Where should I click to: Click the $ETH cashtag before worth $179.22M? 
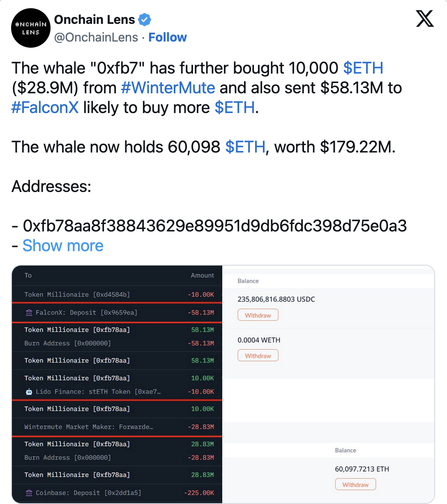245,147
